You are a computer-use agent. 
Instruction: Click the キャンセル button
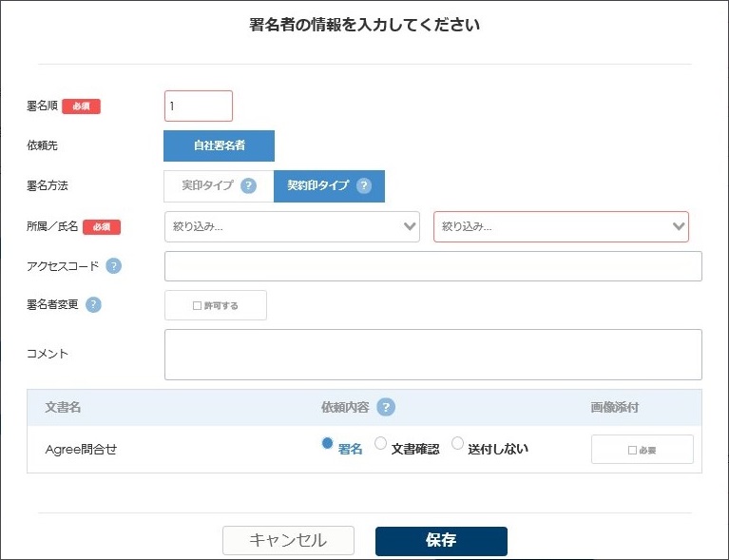pyautogui.click(x=288, y=540)
